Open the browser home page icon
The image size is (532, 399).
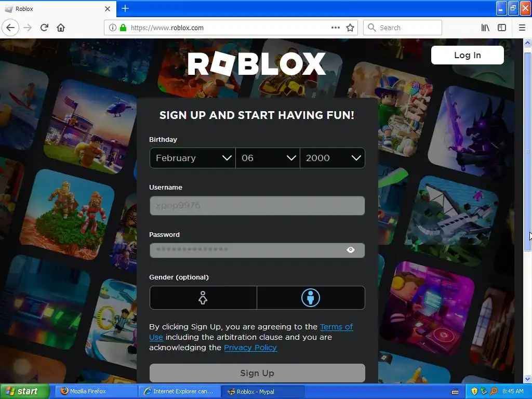pyautogui.click(x=61, y=28)
